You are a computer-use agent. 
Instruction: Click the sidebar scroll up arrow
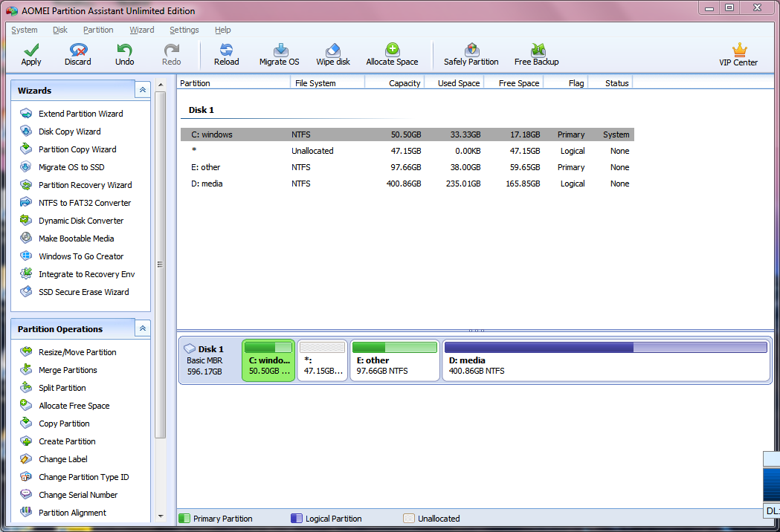tap(160, 85)
